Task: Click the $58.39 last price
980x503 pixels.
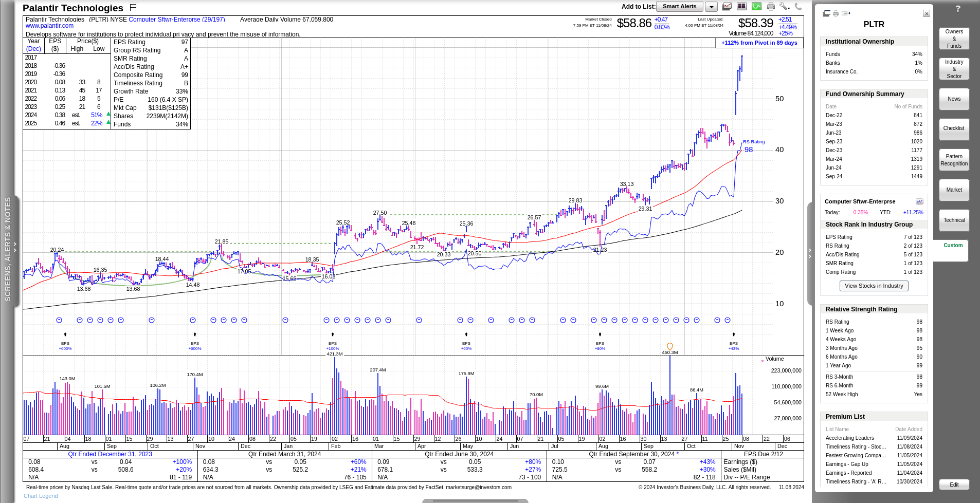Action: (x=755, y=23)
